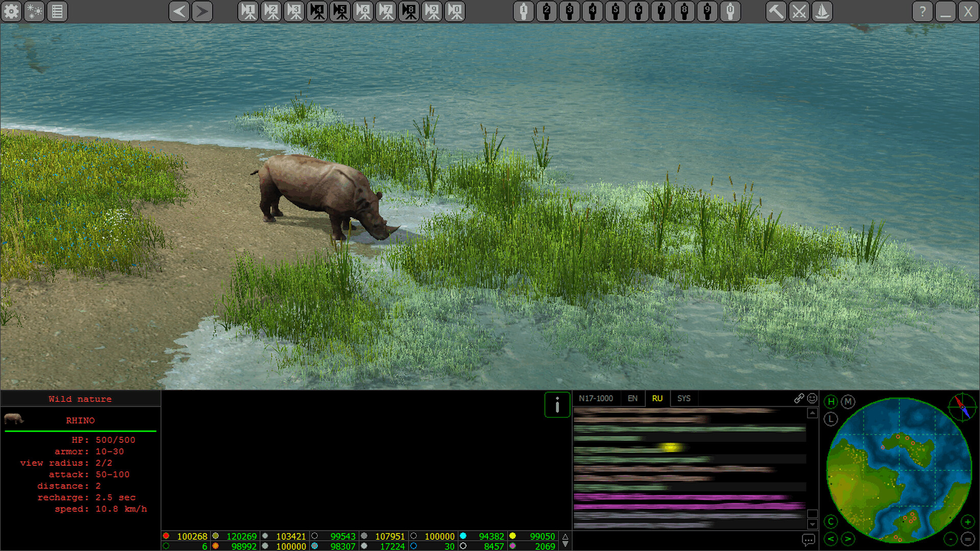Click the red resource indicator in the bottom bar
The width and height of the screenshot is (980, 551).
pos(165,536)
